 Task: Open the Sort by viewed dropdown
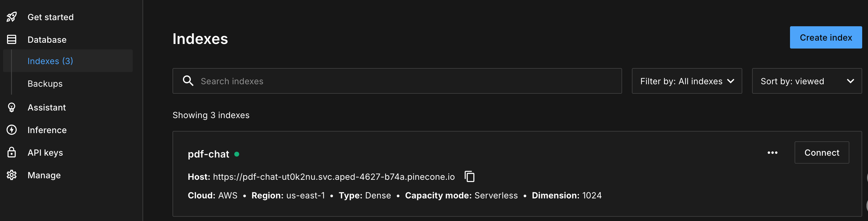click(x=807, y=81)
